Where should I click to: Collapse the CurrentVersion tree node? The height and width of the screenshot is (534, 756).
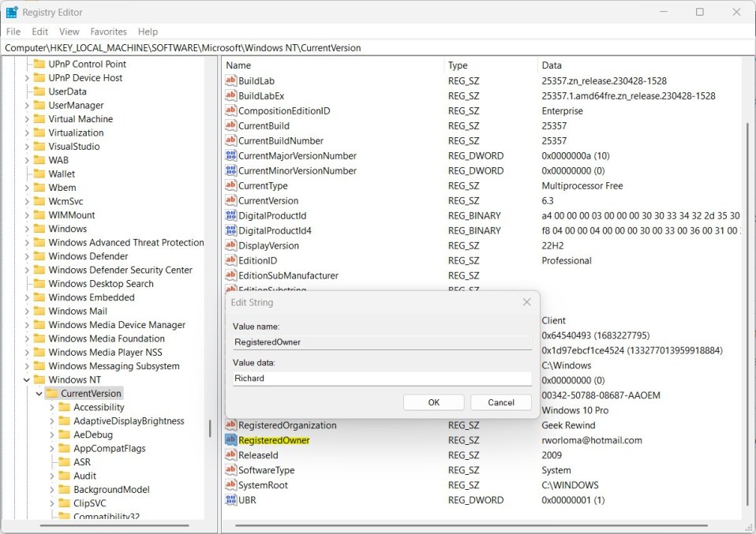click(x=39, y=394)
